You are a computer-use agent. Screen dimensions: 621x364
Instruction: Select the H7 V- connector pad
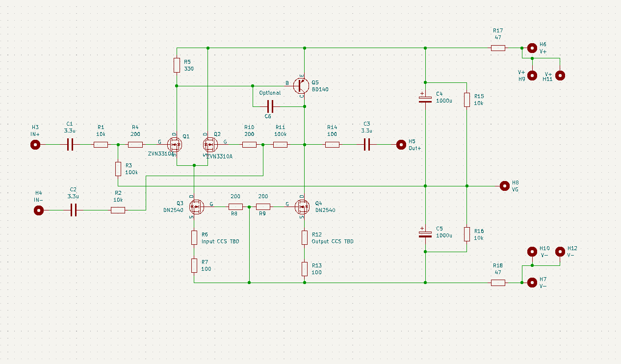click(x=532, y=283)
